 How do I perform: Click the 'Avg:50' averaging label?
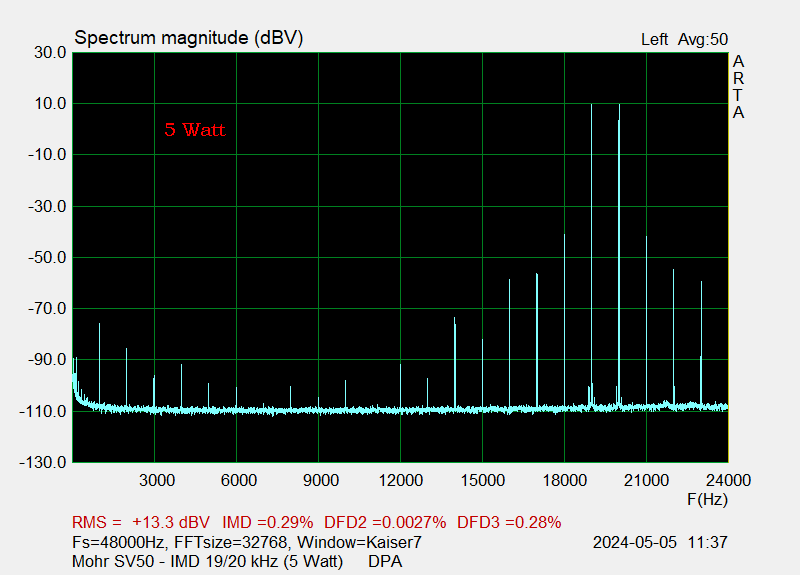click(703, 40)
